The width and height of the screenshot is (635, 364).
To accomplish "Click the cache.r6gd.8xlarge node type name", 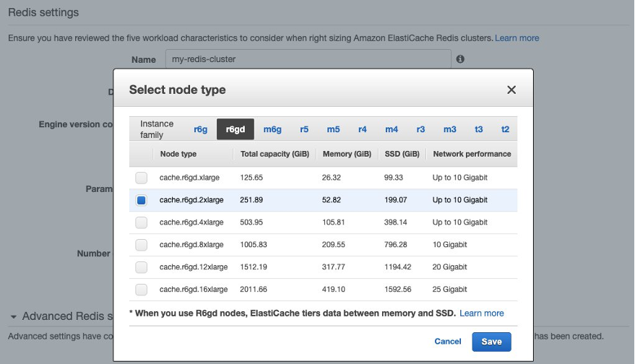I will [191, 245].
